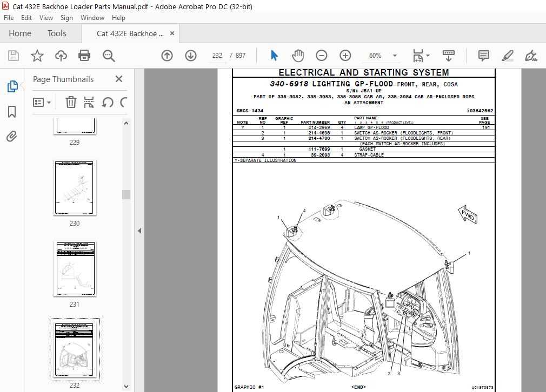Rotate pages counterclockwise in thumbnails panel
Image resolution: width=546 pixels, height=392 pixels.
pos(107,102)
